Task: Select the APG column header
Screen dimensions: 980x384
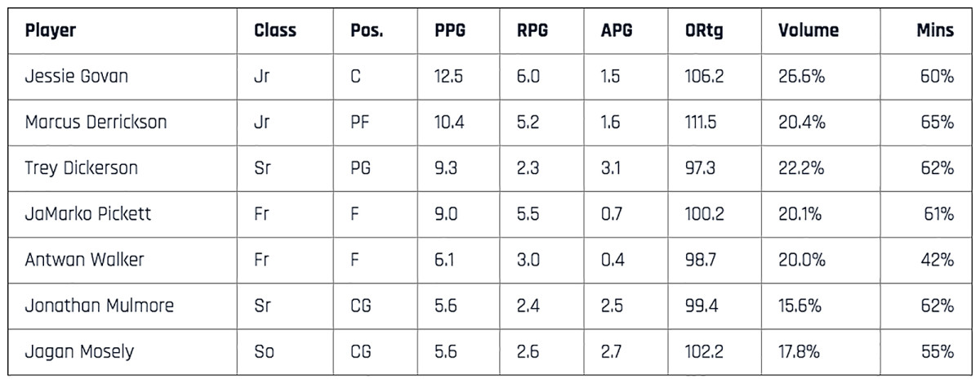Action: tap(616, 31)
